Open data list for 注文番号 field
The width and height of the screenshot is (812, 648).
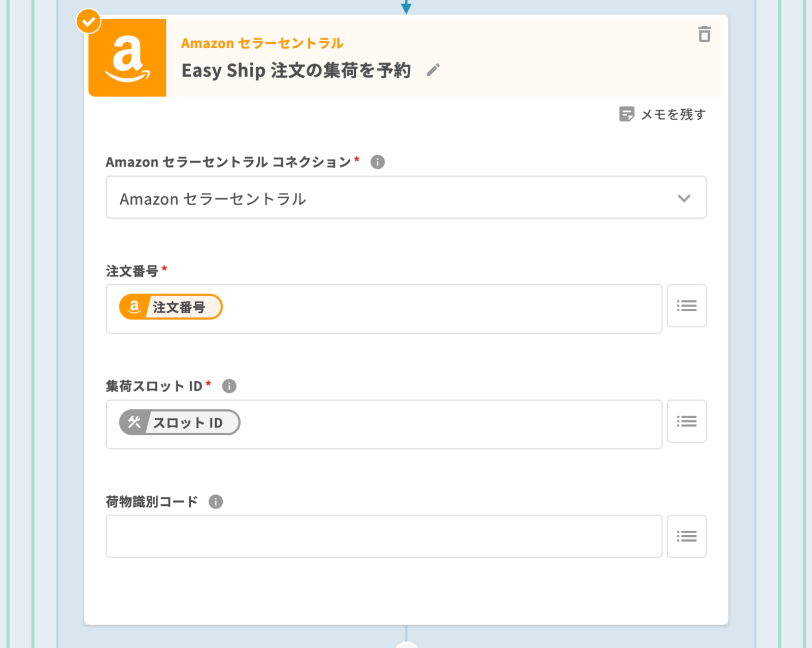click(x=686, y=306)
